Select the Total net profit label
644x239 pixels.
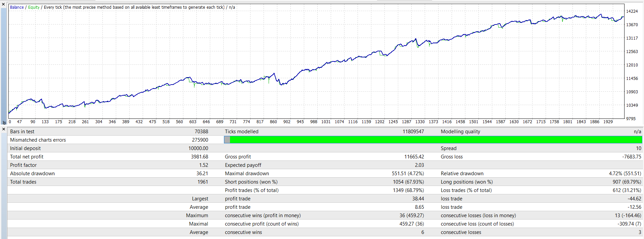[27, 157]
